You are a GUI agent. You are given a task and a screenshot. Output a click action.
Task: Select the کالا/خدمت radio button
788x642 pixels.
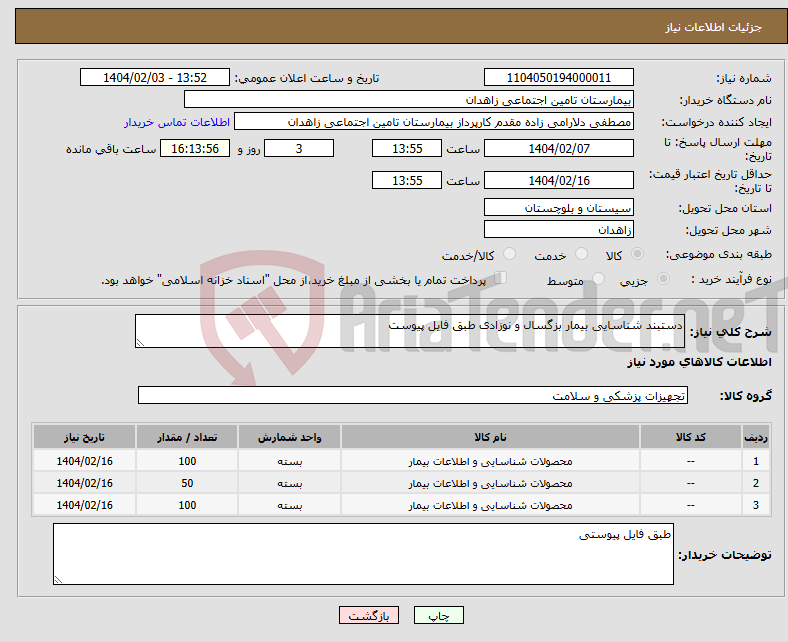[x=509, y=255]
